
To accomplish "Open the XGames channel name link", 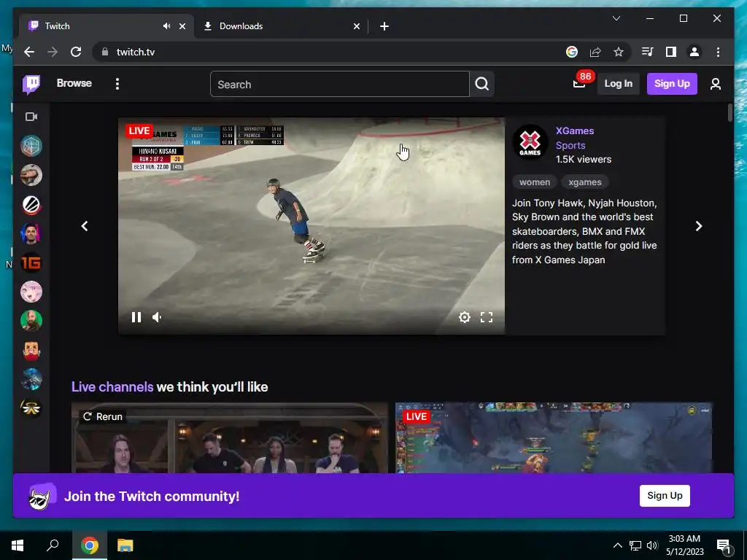I will (575, 131).
